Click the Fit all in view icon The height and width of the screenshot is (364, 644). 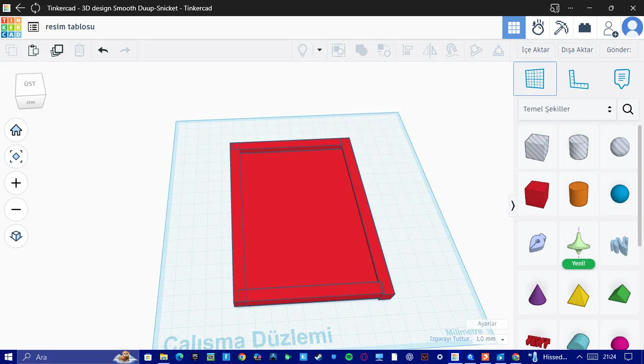point(16,156)
